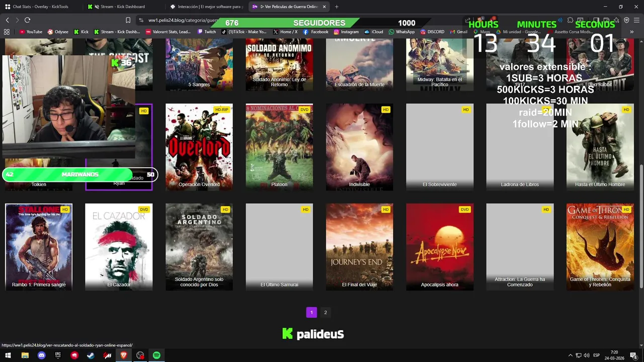Open the iCloud bookmark

(374, 32)
